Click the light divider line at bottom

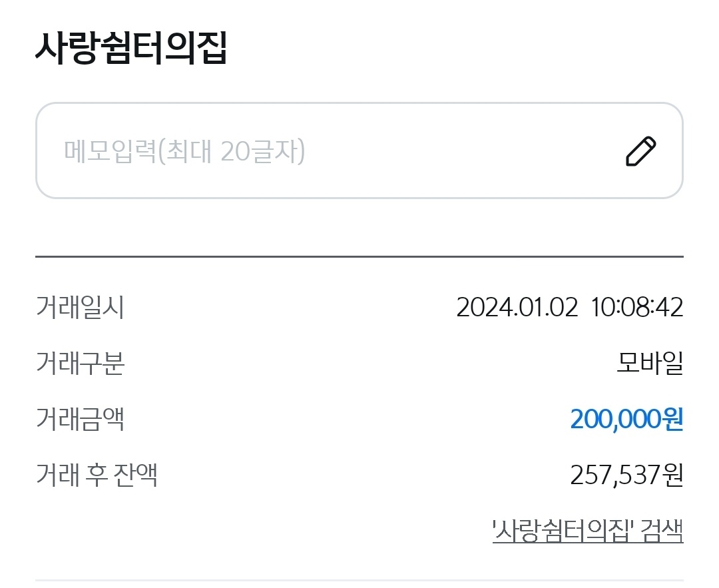[359, 580]
